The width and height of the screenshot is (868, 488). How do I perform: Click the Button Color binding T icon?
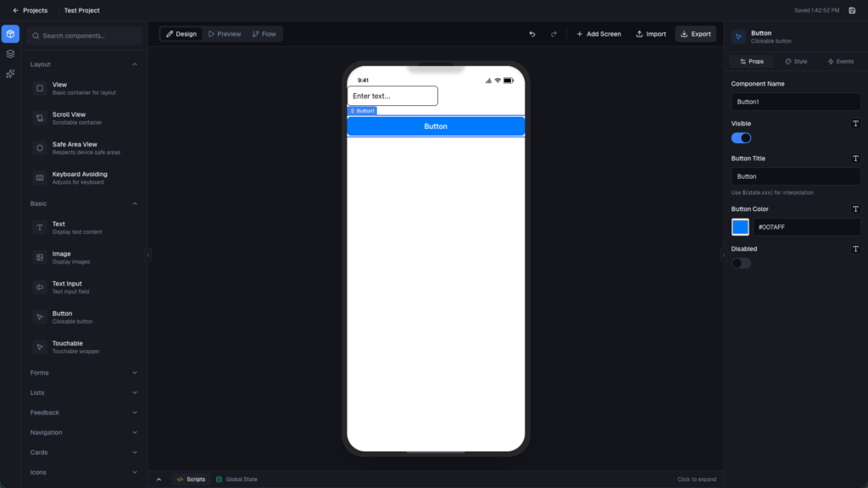pyautogui.click(x=855, y=208)
